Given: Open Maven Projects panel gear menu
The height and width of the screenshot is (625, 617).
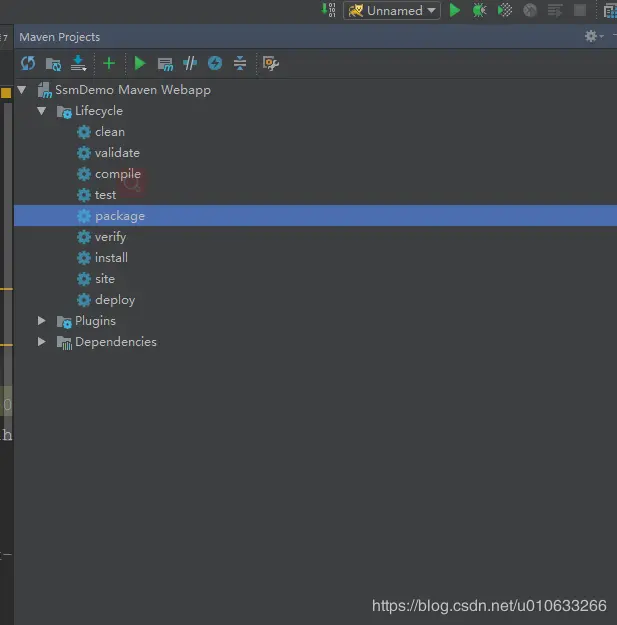Looking at the screenshot, I should tap(593, 37).
